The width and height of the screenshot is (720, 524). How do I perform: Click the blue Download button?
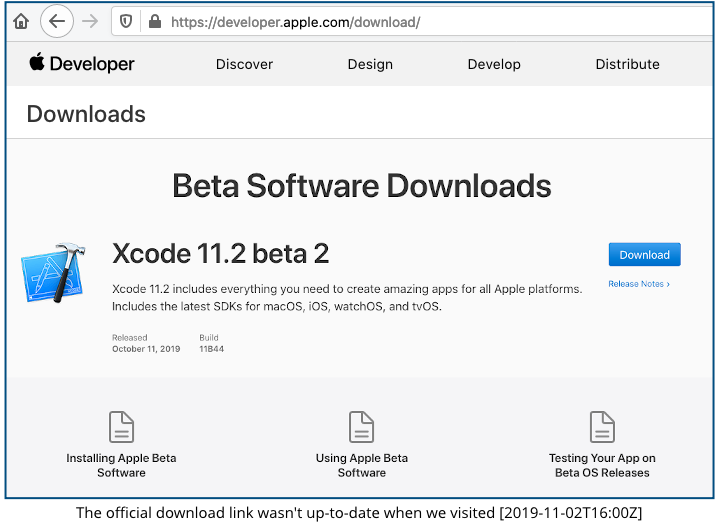pos(644,254)
